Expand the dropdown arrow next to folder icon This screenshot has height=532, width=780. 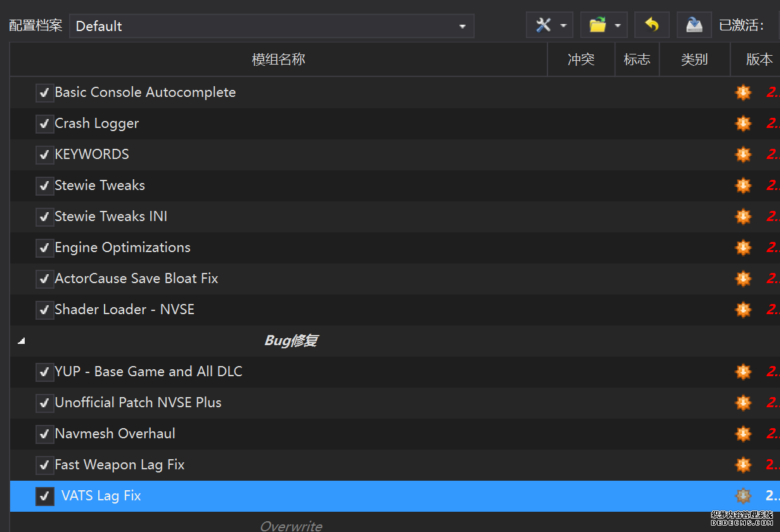click(x=617, y=26)
